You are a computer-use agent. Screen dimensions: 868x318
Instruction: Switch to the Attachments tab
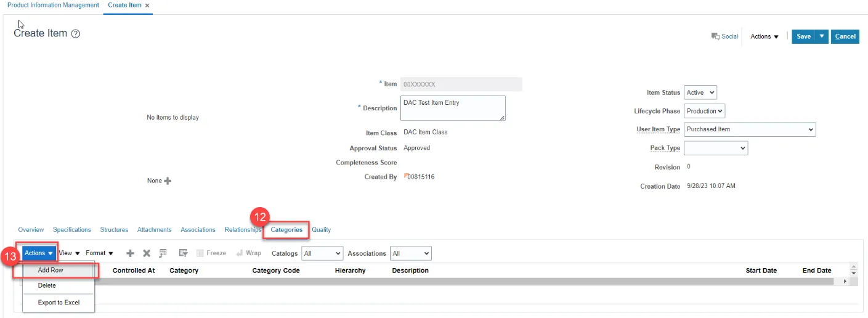(154, 229)
